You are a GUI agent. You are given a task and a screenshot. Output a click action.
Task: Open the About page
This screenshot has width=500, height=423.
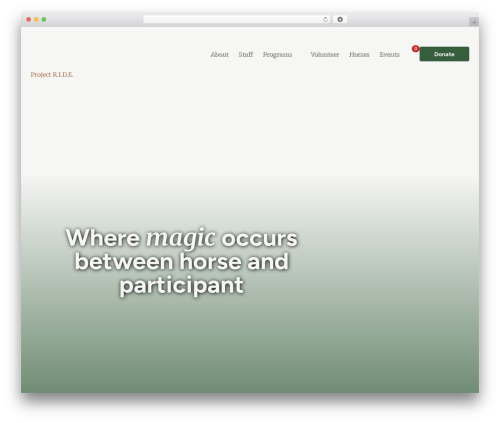[219, 54]
